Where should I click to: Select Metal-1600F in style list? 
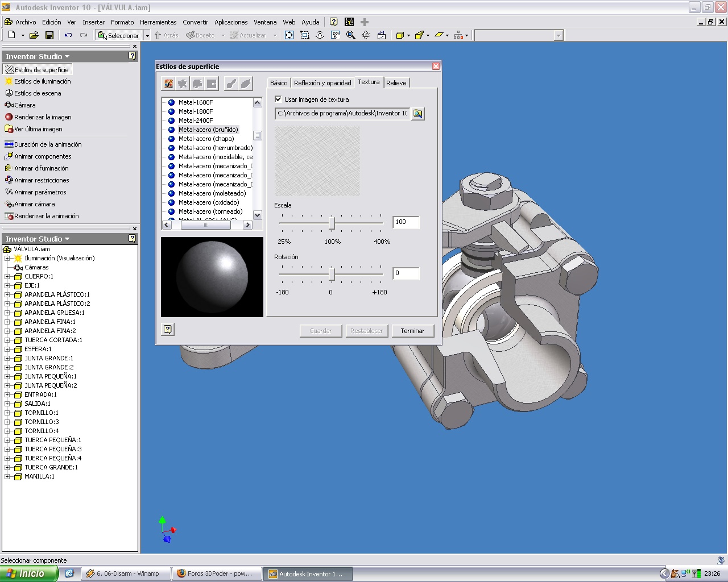(x=196, y=102)
